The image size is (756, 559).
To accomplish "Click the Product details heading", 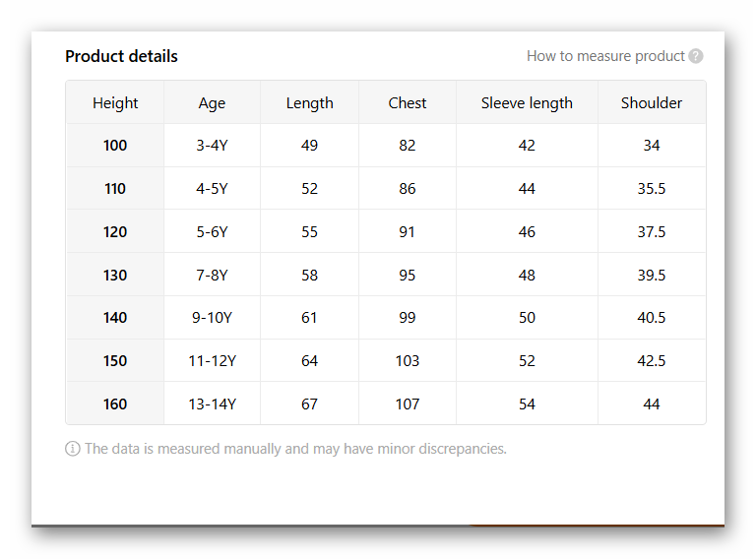I will [122, 56].
